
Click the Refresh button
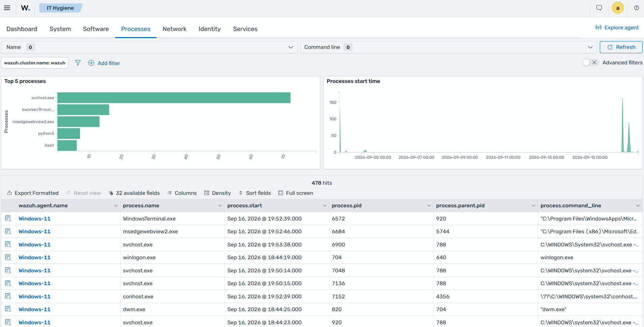coord(621,47)
